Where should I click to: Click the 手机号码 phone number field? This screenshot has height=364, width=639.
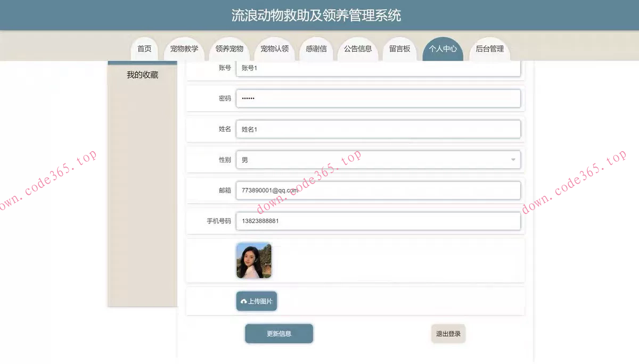coord(378,221)
